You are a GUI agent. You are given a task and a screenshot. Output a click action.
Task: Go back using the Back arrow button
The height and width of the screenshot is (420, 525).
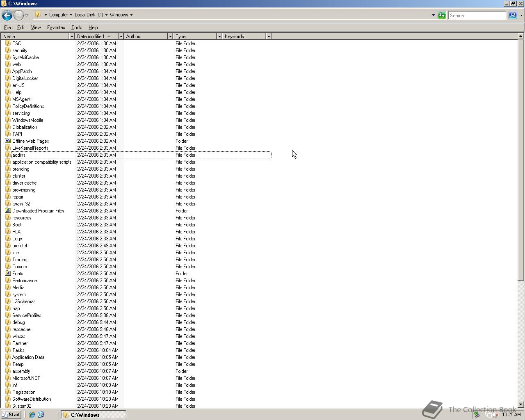[7, 15]
